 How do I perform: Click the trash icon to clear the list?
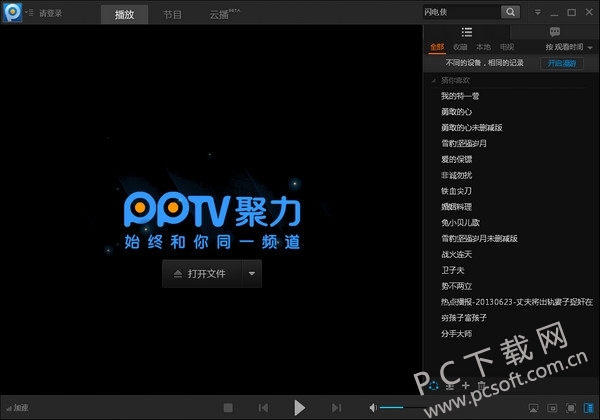coord(481,386)
